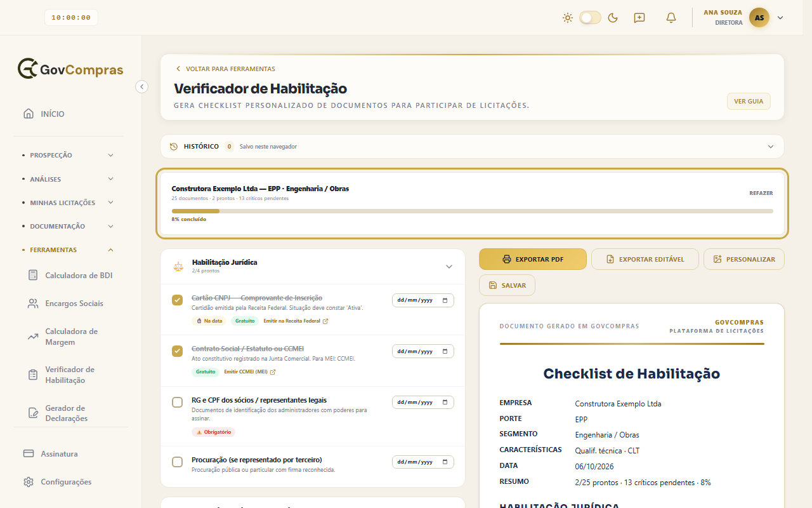Click the date field for RG e CPF
812x508 pixels.
[423, 402]
